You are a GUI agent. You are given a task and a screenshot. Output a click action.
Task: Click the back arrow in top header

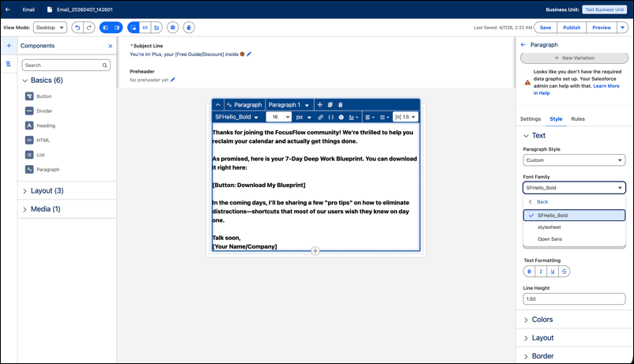pyautogui.click(x=8, y=9)
